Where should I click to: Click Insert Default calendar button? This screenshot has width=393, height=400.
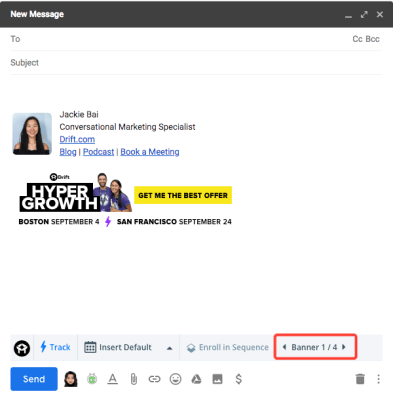click(118, 347)
